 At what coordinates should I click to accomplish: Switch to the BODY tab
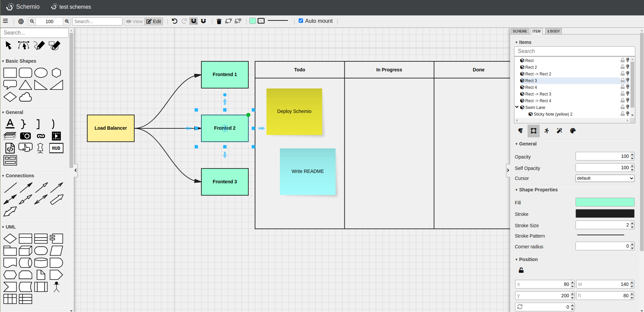554,31
